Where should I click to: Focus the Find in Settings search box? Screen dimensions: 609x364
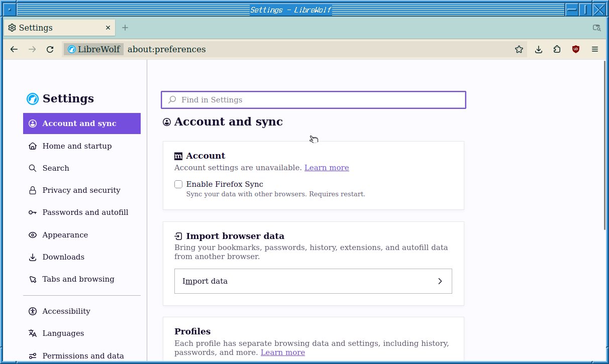click(314, 100)
